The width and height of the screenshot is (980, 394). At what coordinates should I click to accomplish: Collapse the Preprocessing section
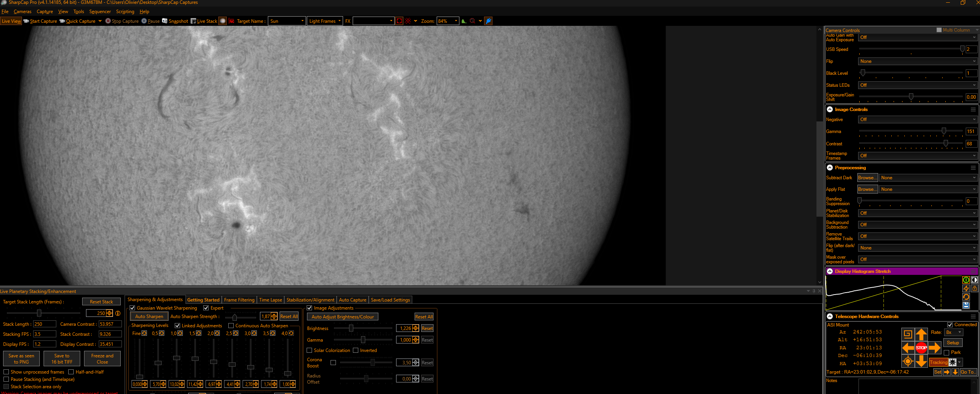tap(830, 168)
